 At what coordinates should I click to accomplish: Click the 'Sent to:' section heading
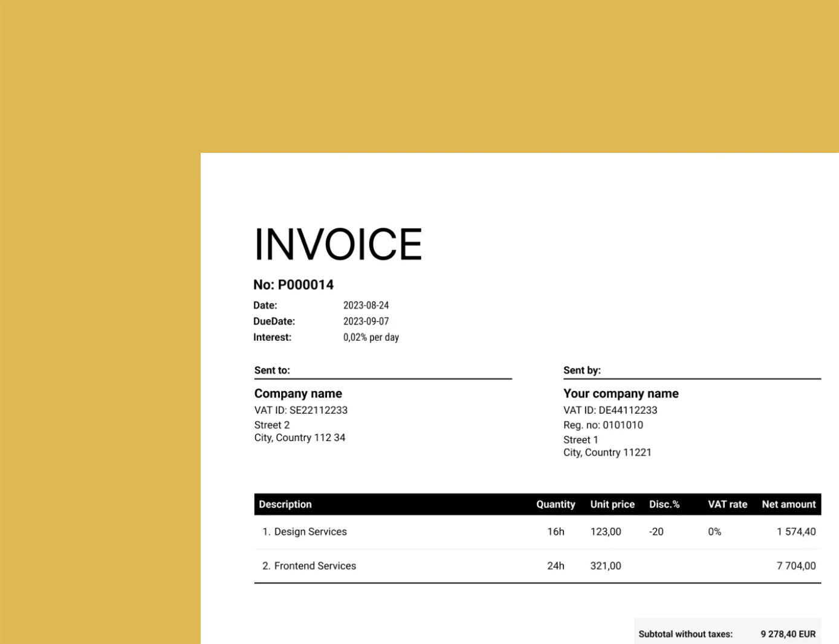click(272, 370)
